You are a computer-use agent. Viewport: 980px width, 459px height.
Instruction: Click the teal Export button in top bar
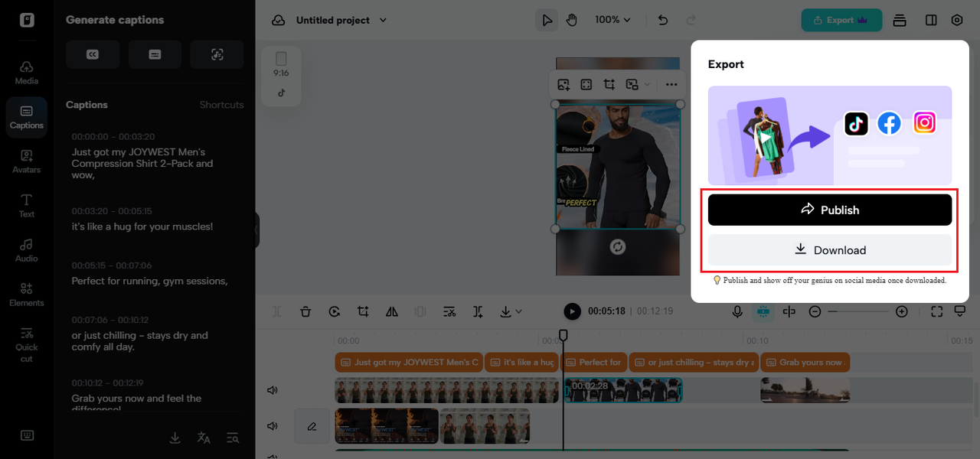pyautogui.click(x=841, y=20)
